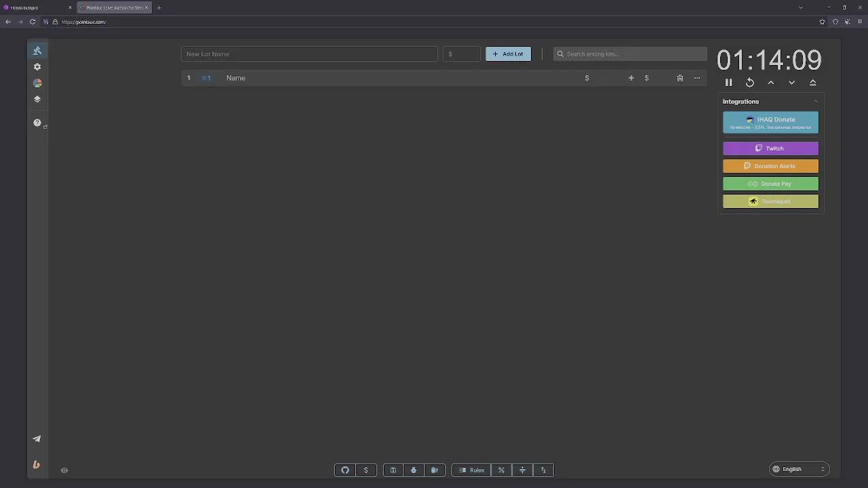Click the dollar sign button in bottom toolbar
Viewport: 868px width, 488px height.
point(366,470)
